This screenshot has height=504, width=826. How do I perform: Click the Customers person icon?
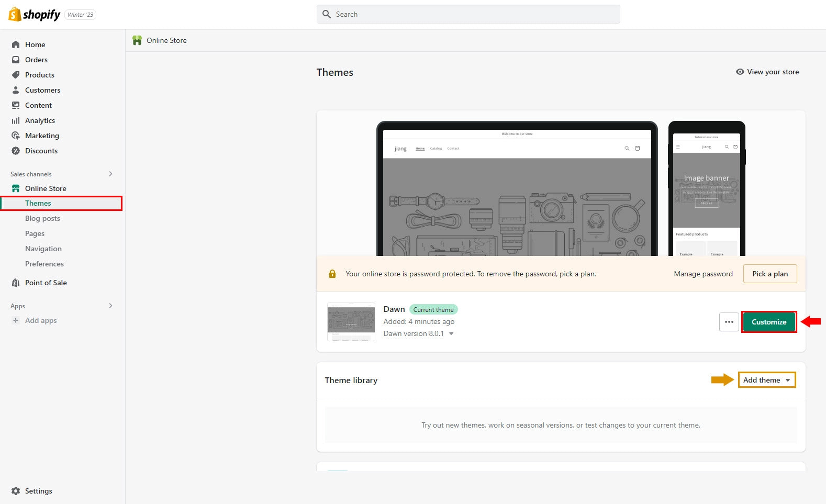pos(16,90)
